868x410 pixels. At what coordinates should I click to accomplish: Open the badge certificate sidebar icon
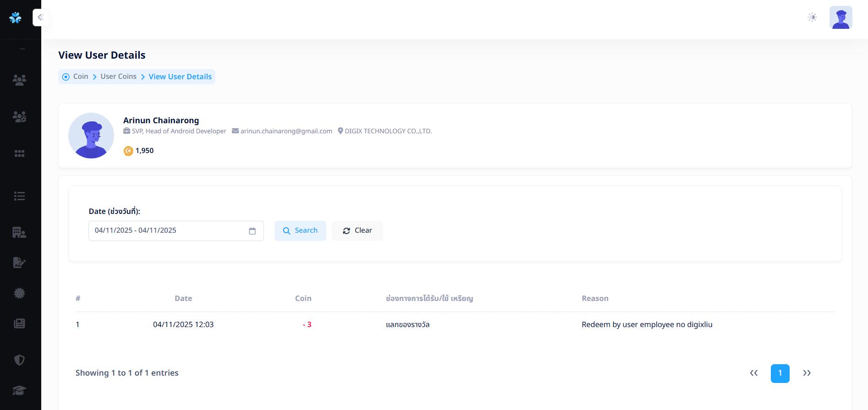tap(19, 293)
